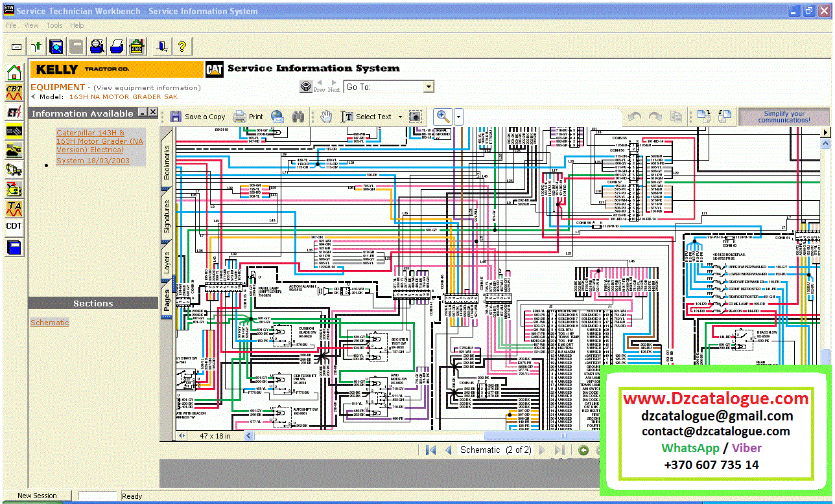Click the engine component sidebar icon
The width and height of the screenshot is (835, 504).
pos(14,189)
